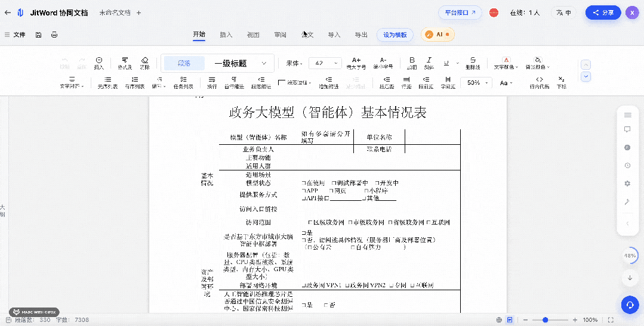
Task: Expand toolbar with down chevron
Action: click(586, 76)
